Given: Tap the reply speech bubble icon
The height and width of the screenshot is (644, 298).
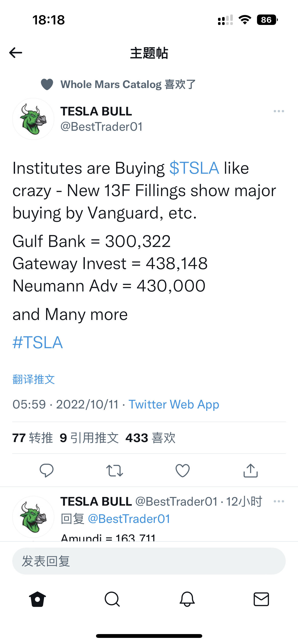Looking at the screenshot, I should 47,470.
